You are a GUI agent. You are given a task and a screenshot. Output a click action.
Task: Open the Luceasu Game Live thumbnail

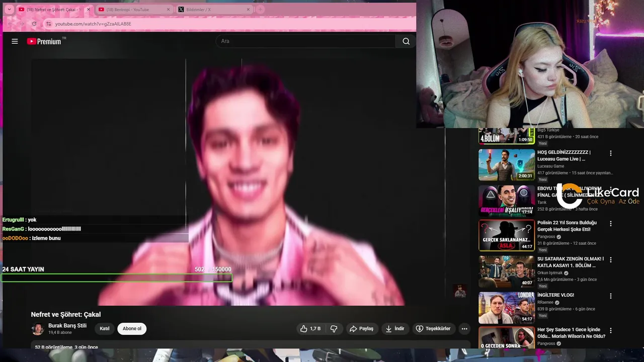click(507, 164)
